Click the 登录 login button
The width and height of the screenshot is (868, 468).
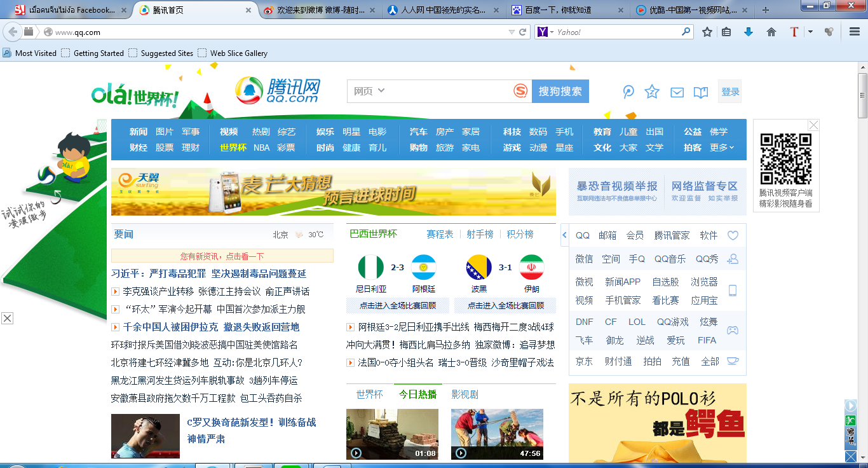[x=730, y=92]
